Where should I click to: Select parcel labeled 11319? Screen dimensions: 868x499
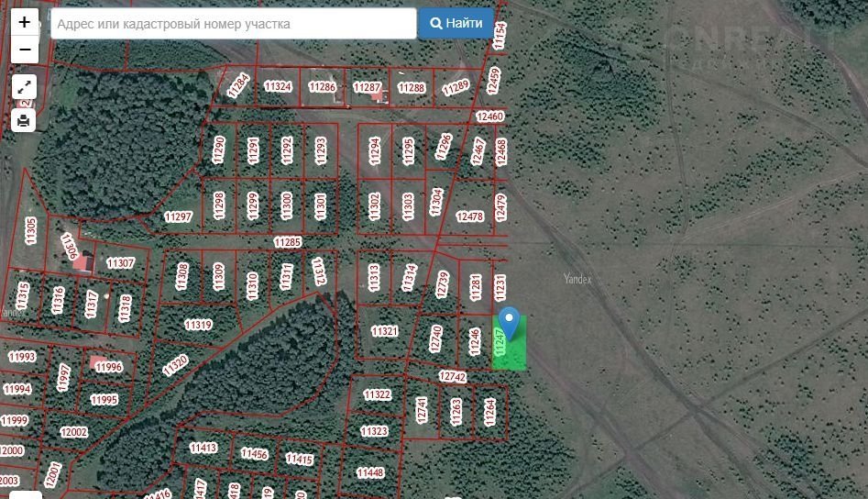198,325
